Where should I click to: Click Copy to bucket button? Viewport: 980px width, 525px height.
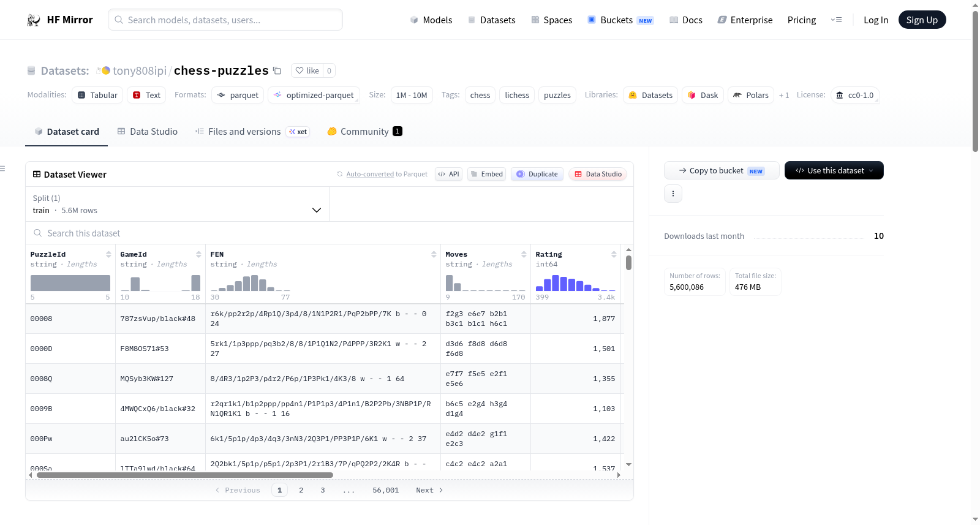tap(722, 170)
